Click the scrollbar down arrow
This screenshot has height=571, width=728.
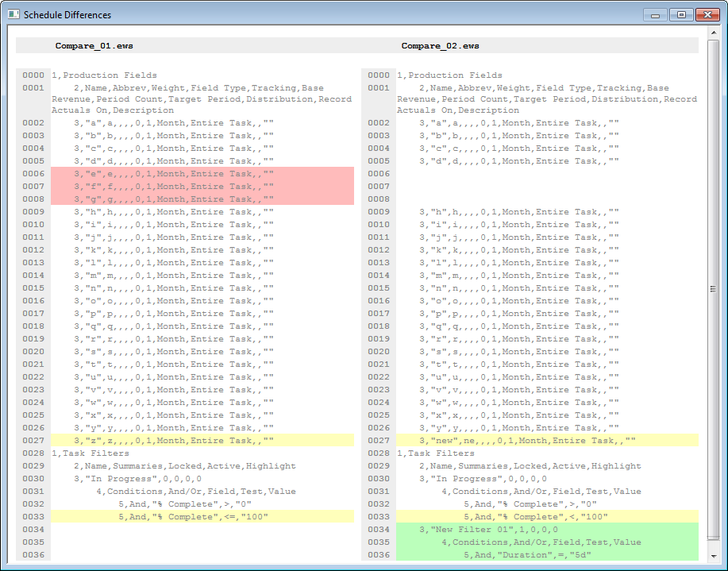pyautogui.click(x=712, y=556)
